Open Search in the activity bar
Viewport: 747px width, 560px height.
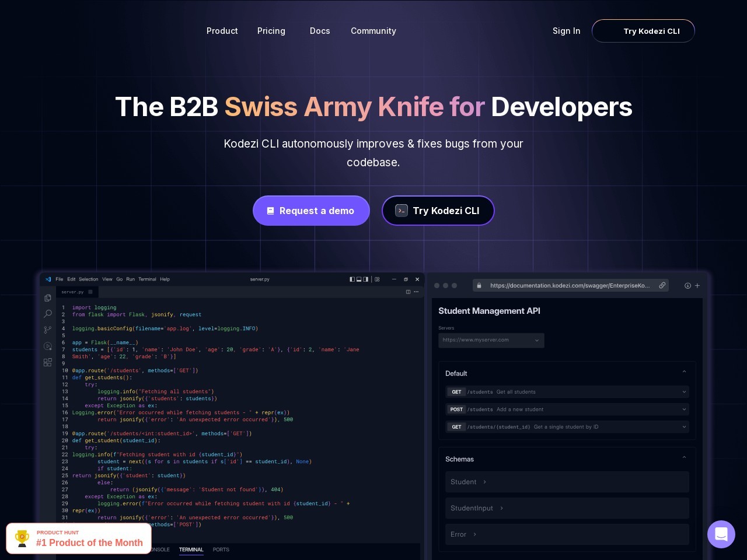coord(48,314)
